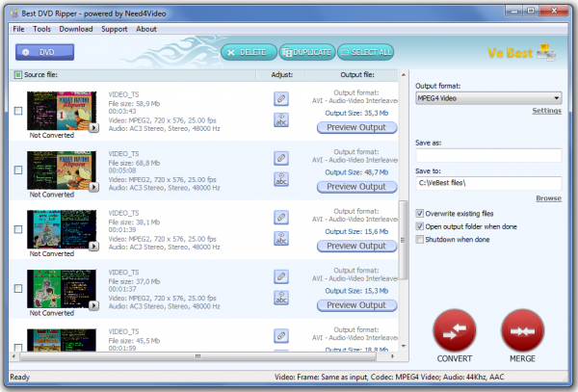Click edit icon for 37,0 Mb video

[281, 276]
